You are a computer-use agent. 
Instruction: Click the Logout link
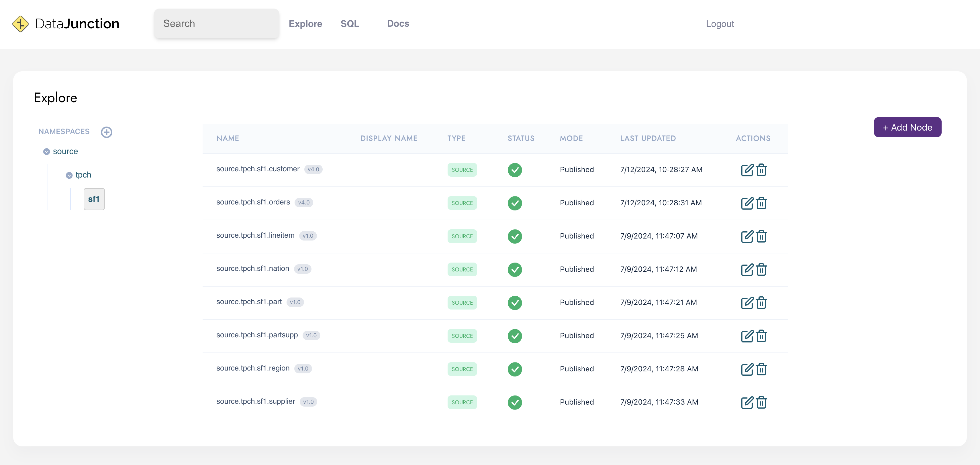(x=720, y=23)
